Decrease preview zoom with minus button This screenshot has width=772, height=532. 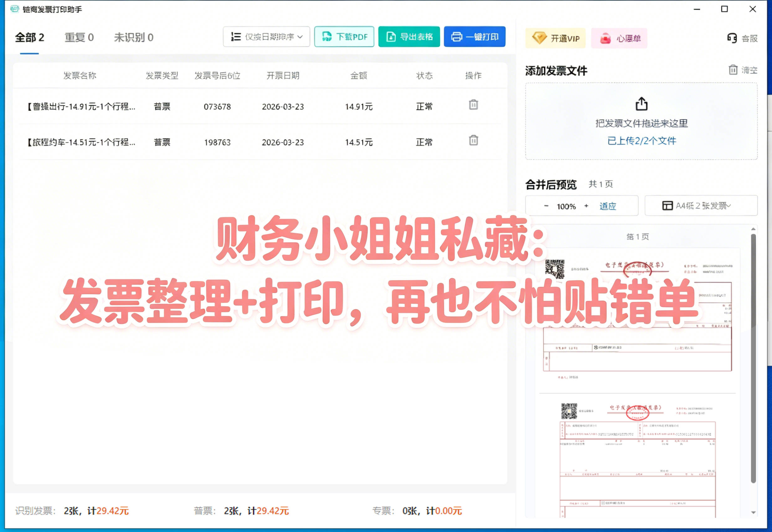coord(546,206)
